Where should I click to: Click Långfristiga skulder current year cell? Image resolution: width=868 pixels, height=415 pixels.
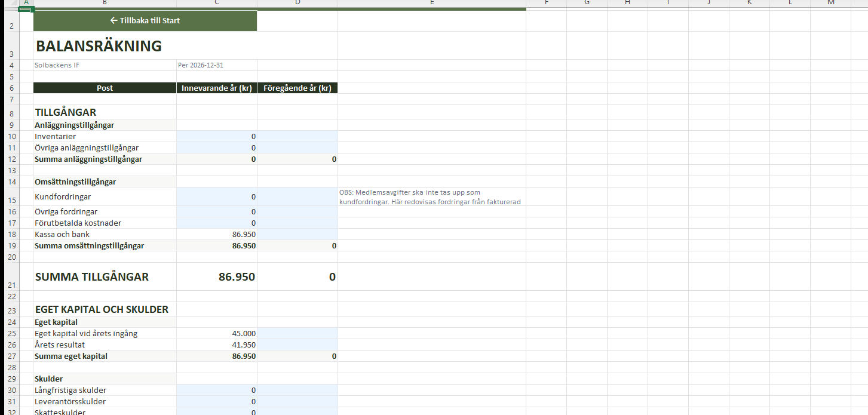coord(216,391)
